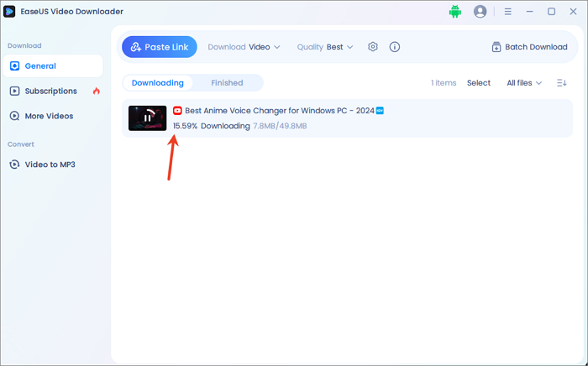
Task: Click the YouTube source icon beside video title
Action: point(177,111)
